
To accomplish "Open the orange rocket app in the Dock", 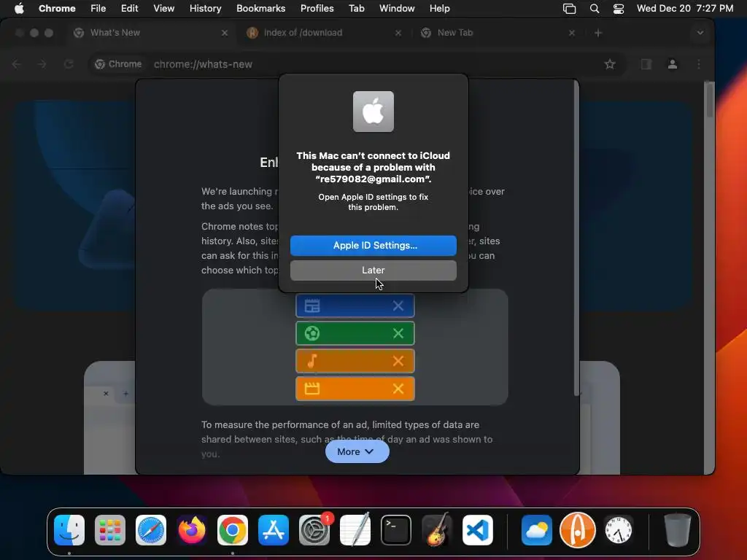I will tap(578, 530).
